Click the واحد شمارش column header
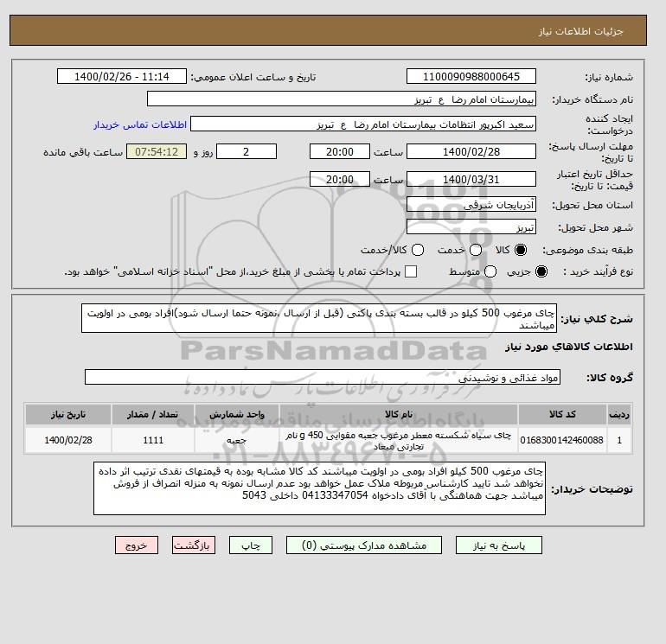Image resolution: width=666 pixels, height=644 pixels. pos(237,414)
